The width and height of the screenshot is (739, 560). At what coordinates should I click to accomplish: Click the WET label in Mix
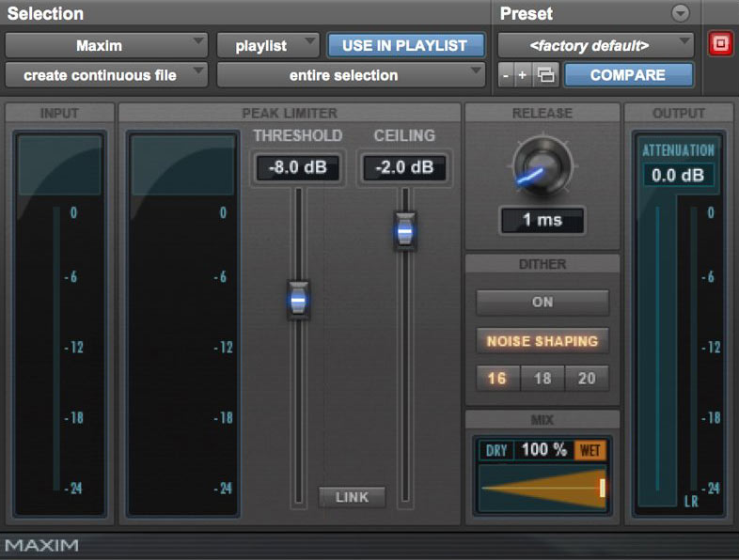point(590,450)
